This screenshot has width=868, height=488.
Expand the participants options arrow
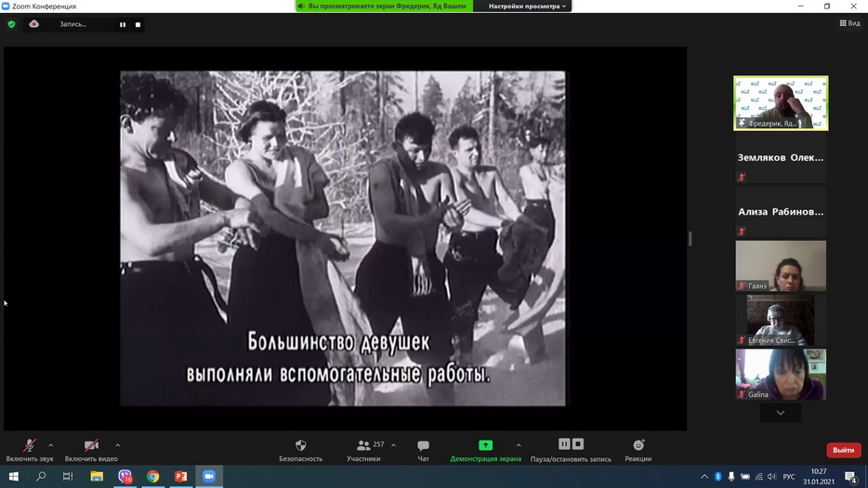pos(393,445)
